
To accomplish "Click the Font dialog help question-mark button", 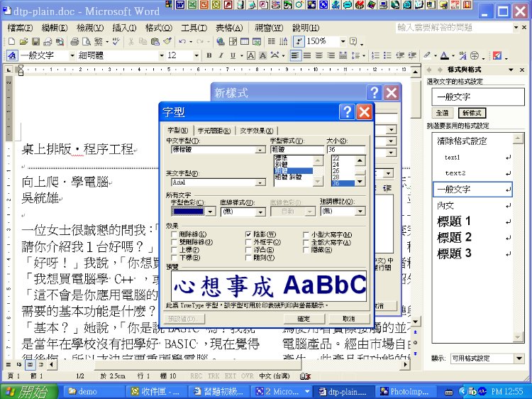I will pyautogui.click(x=347, y=111).
